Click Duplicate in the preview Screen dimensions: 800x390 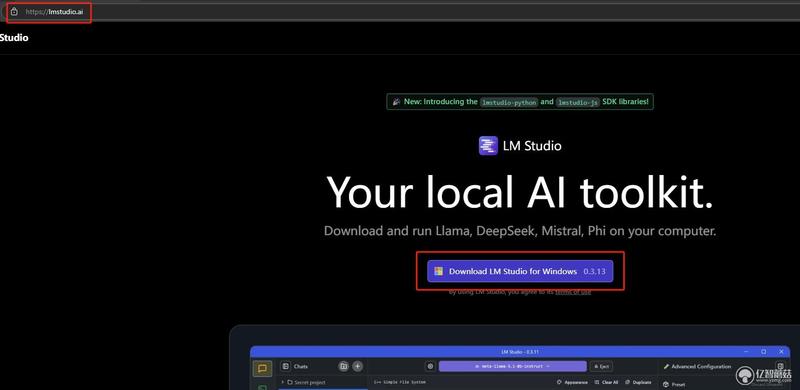(638, 382)
